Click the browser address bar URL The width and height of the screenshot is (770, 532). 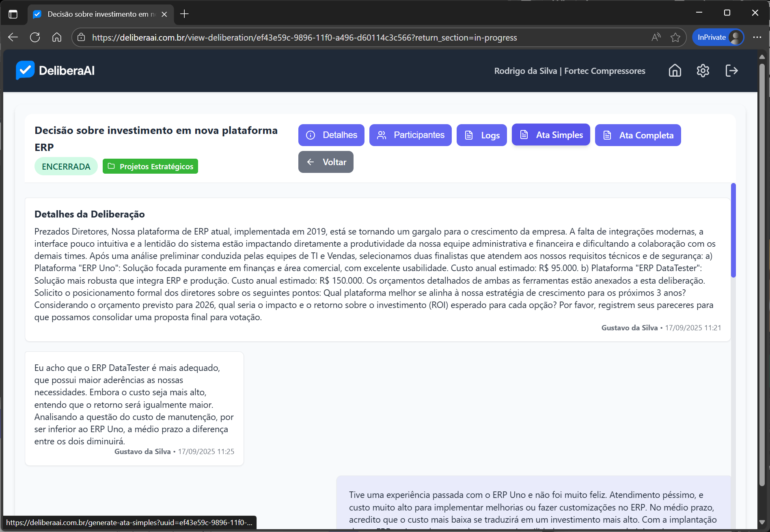coord(304,38)
